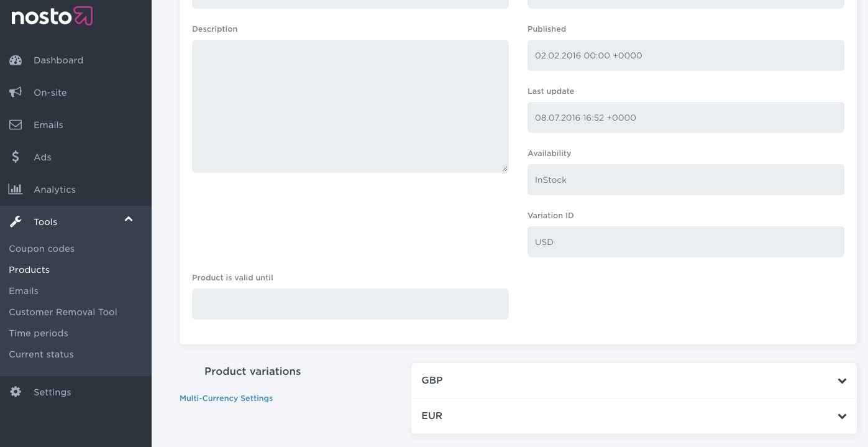Go to Time periods
The image size is (868, 447).
[39, 333]
